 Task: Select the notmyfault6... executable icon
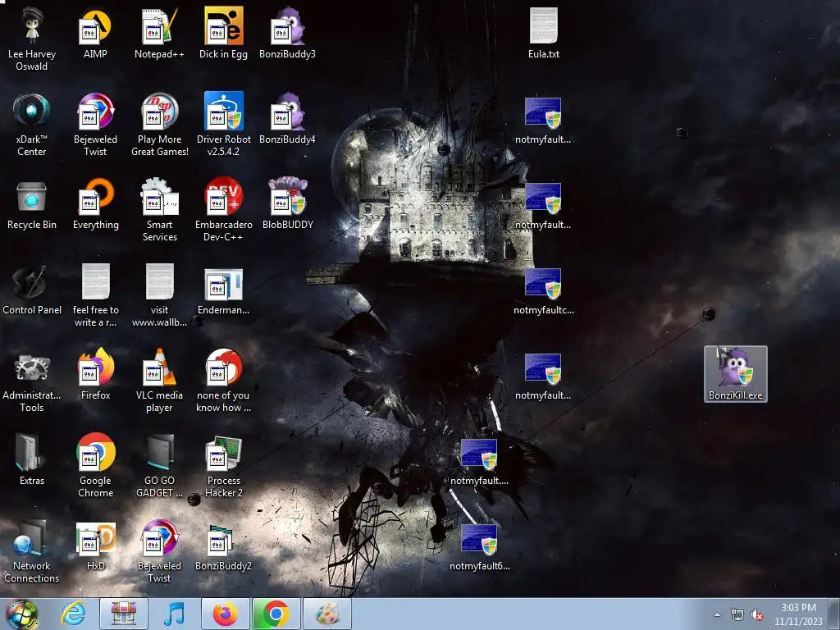pyautogui.click(x=479, y=546)
